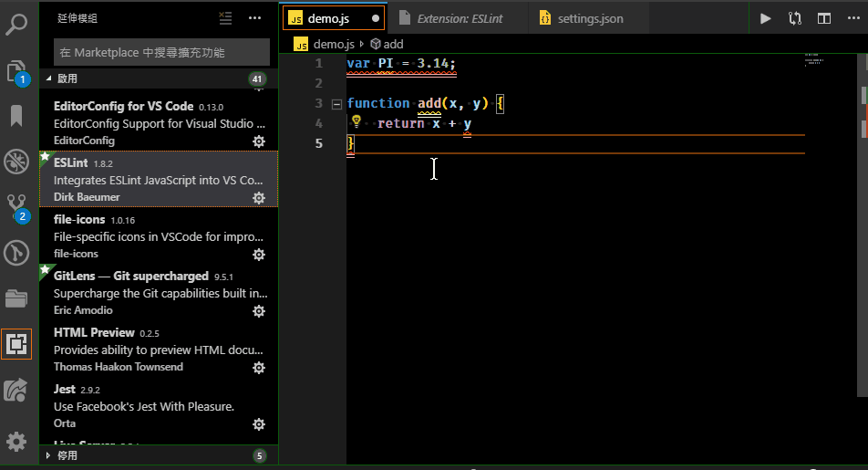
Task: Switch to Extension: ESLint tab
Action: point(460,19)
